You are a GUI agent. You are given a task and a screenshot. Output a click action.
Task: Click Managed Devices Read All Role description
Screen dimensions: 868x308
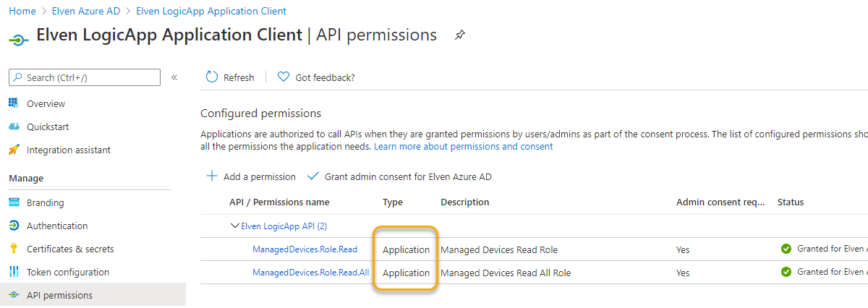[506, 273]
